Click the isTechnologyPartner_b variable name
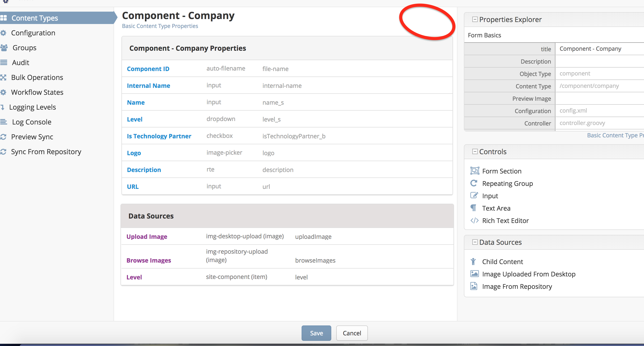Viewport: 644px width, 346px height. point(294,136)
